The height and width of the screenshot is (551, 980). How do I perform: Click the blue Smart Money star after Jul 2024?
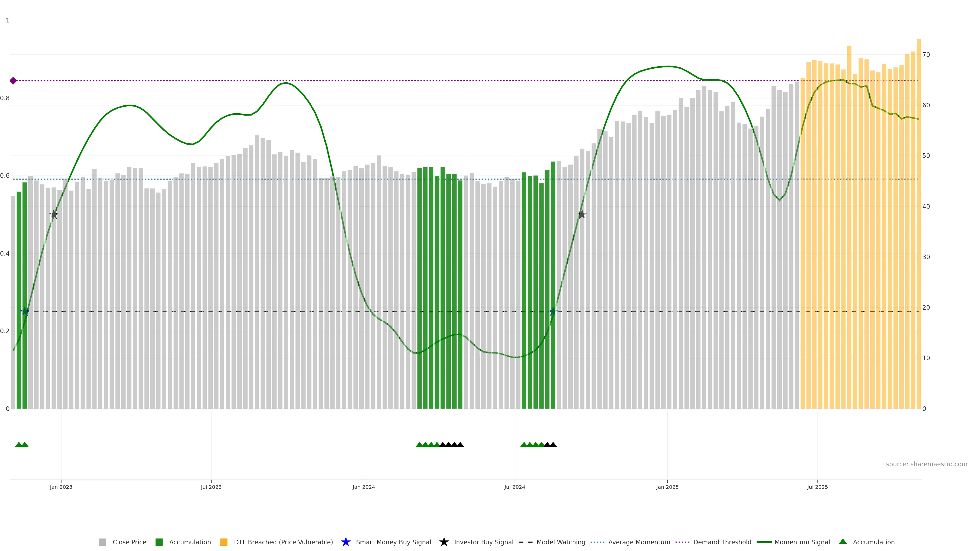point(553,312)
